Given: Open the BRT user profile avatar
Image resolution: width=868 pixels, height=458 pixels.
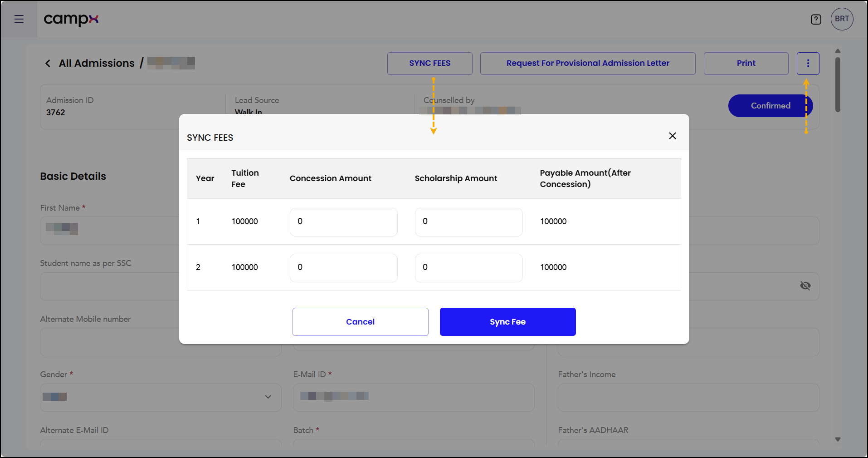Looking at the screenshot, I should coord(842,19).
